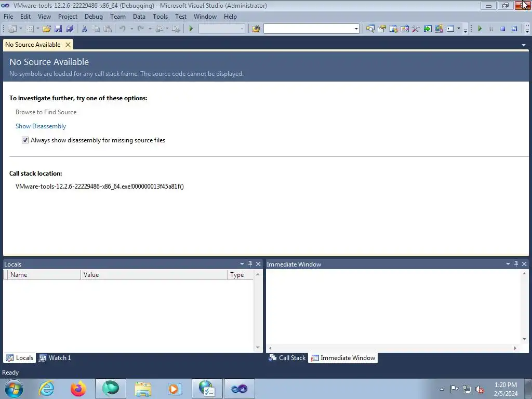This screenshot has width=532, height=399.
Task: Click the Find in Files binoculars icon
Action: click(256, 29)
